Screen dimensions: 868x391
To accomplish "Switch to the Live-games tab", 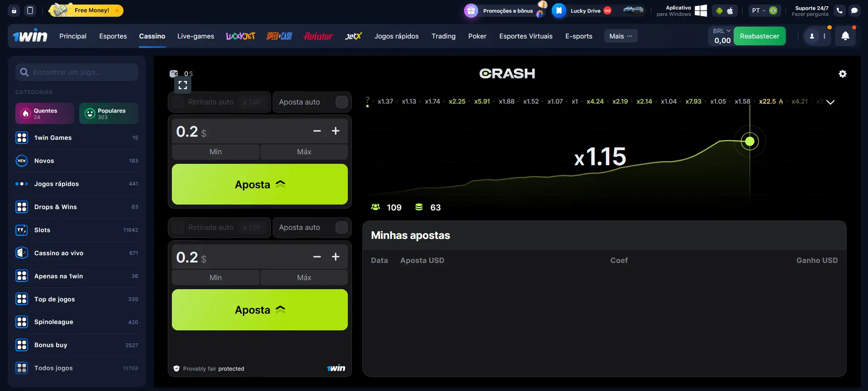I will pos(195,36).
